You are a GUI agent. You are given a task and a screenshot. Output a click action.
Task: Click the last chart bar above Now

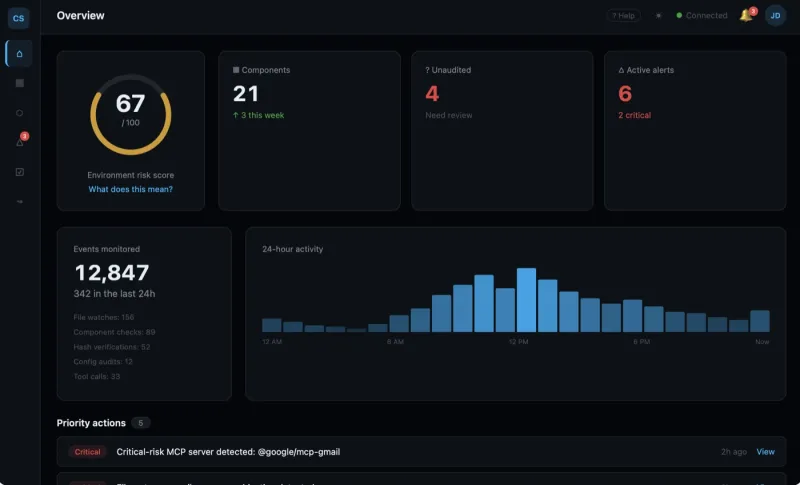point(760,321)
